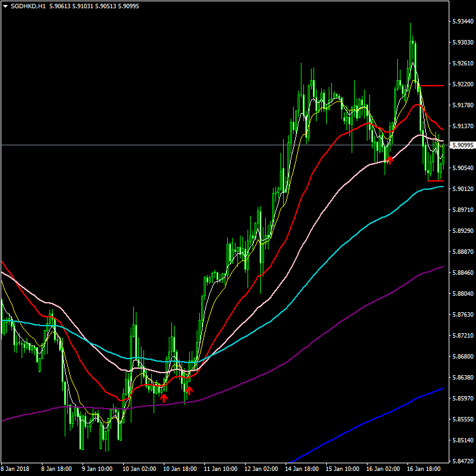
Task: Click the 5.88040 price axis label
Action: coord(463,294)
